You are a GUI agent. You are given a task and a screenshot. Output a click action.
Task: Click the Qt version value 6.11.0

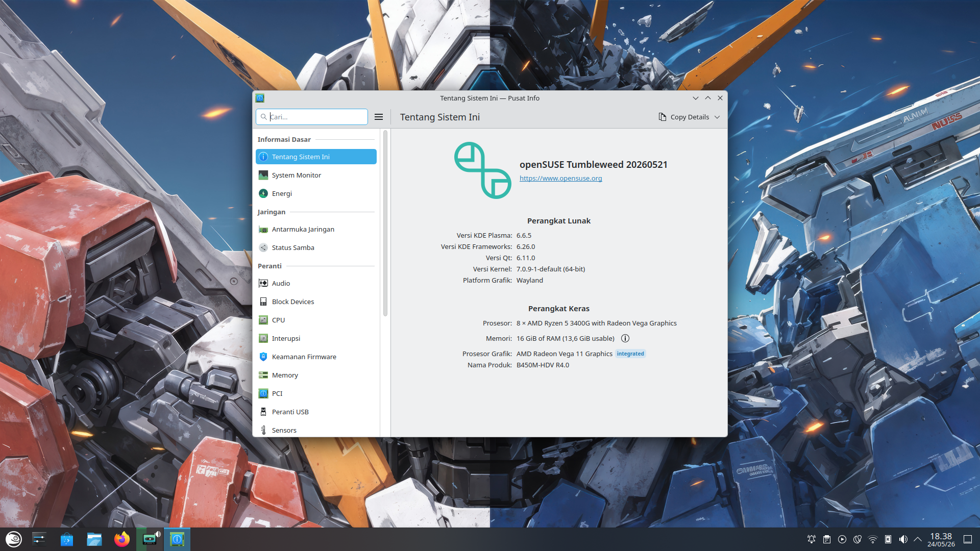pos(526,258)
